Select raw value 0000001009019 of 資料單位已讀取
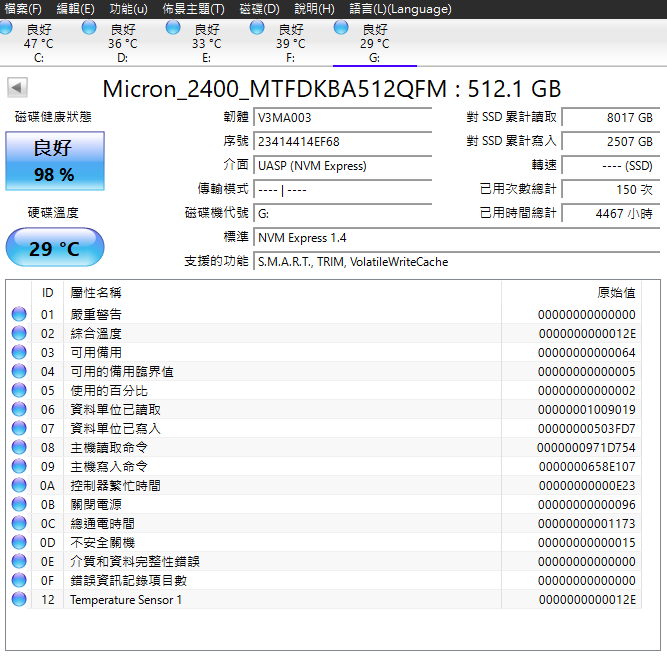667x656 pixels. point(587,409)
